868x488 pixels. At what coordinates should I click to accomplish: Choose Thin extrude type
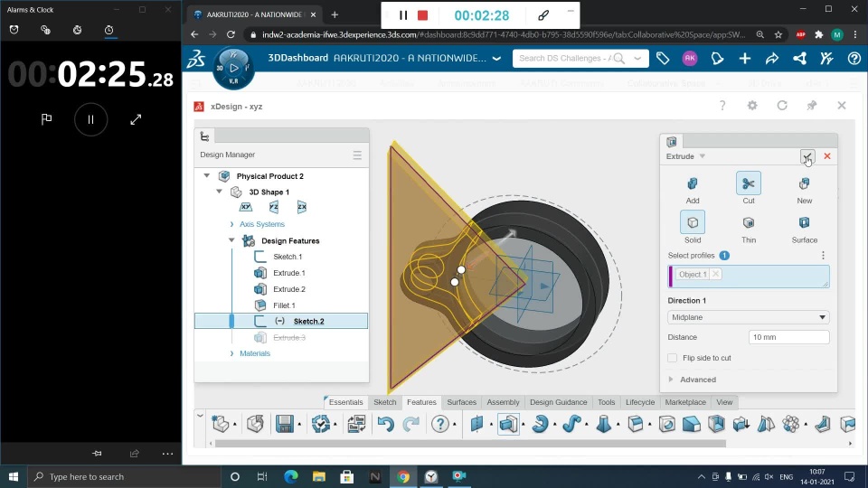[749, 222]
